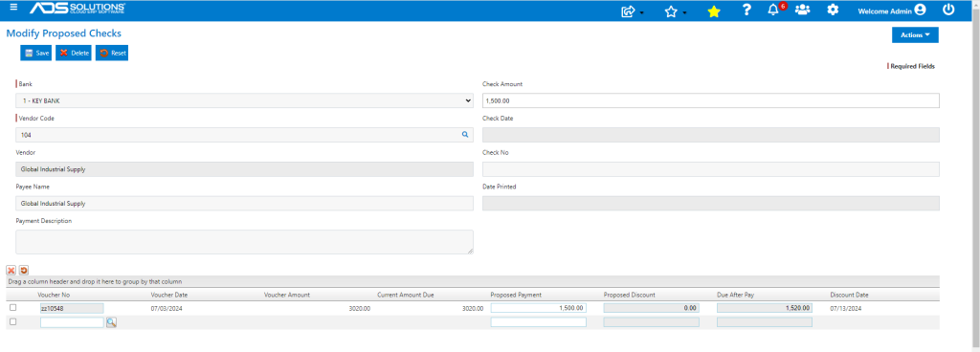This screenshot has height=352, width=980.
Task: Click the voucher lookup magnifier icon
Action: [111, 322]
